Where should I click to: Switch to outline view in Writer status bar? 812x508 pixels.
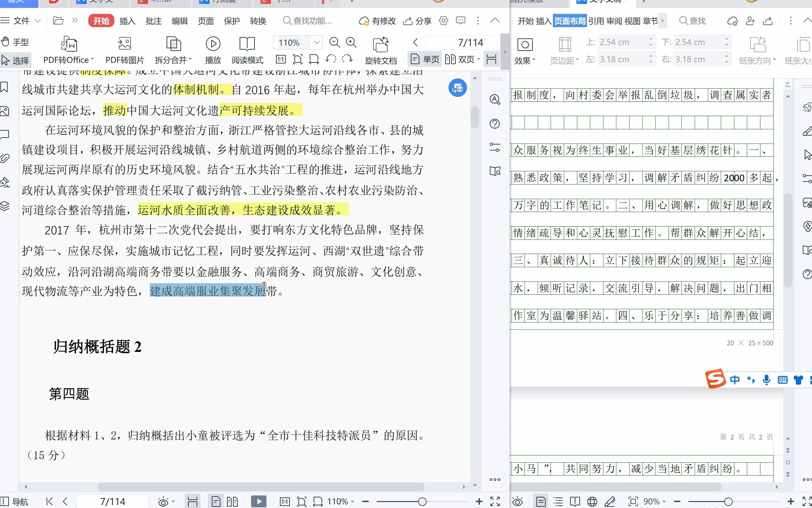coord(558,502)
